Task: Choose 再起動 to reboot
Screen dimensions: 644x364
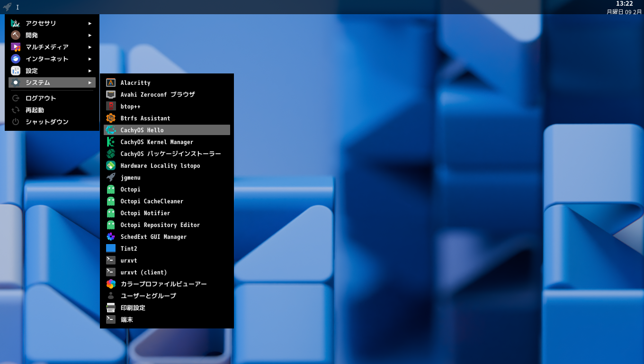Action: (x=52, y=110)
